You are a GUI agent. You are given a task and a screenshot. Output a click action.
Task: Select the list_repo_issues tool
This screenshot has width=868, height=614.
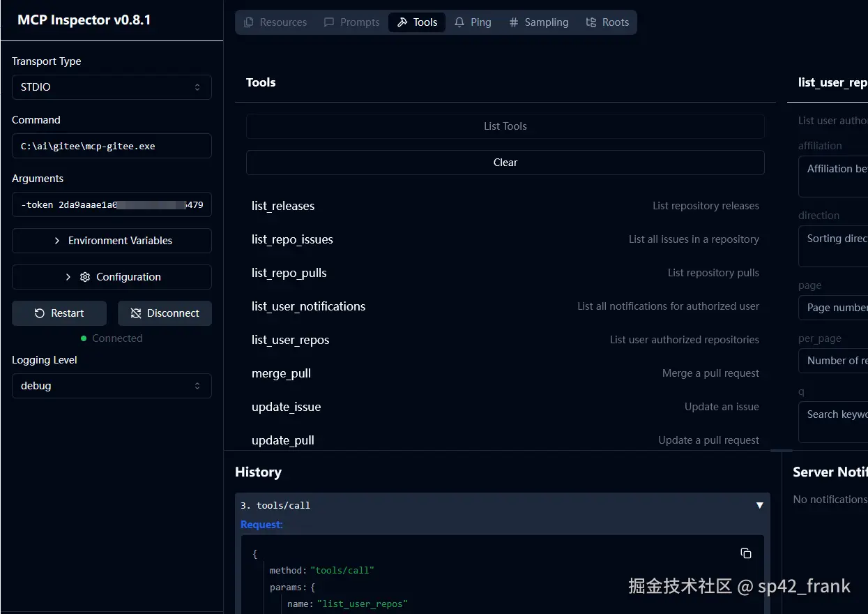pyautogui.click(x=505, y=239)
